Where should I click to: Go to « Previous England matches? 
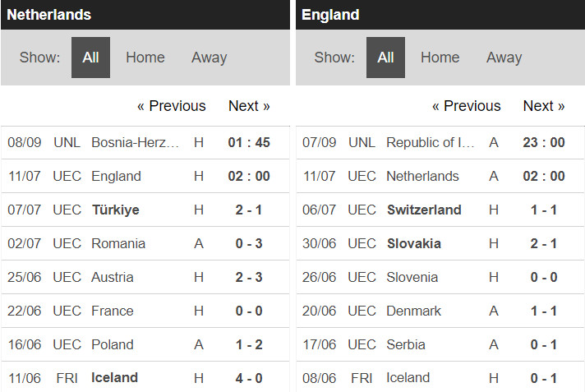pos(466,106)
